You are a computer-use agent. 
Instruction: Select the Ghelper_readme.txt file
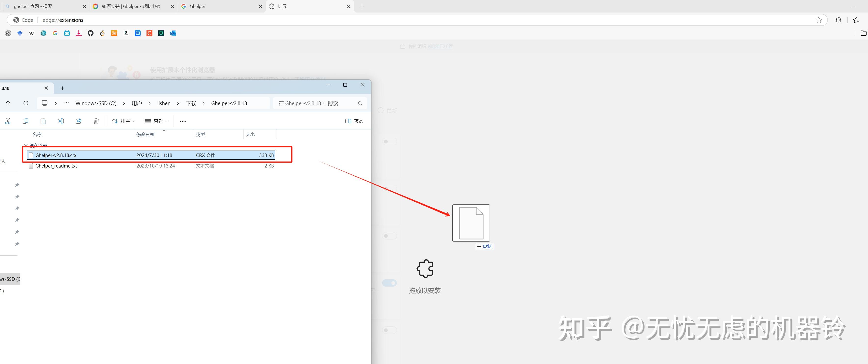click(x=56, y=166)
